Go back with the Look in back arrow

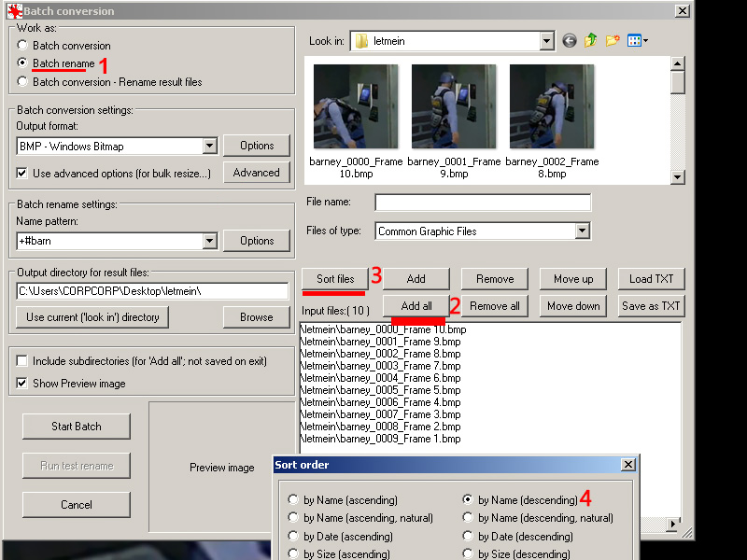[570, 41]
